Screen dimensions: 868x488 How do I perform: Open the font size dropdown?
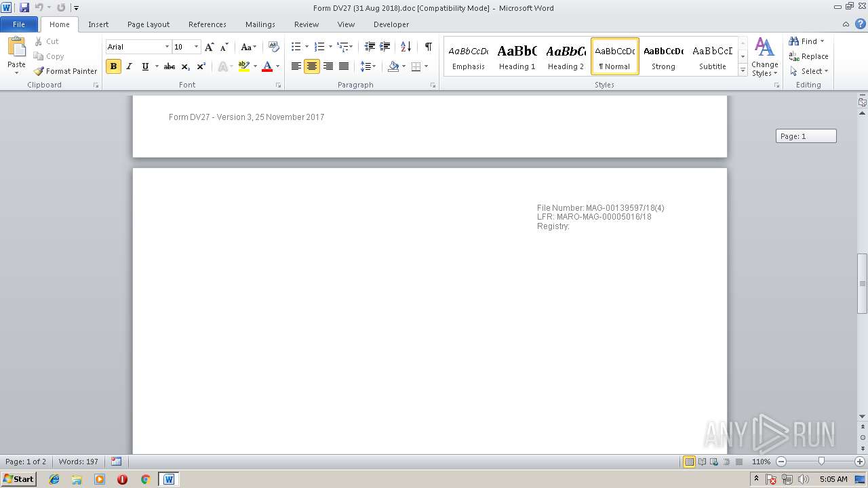pos(197,47)
